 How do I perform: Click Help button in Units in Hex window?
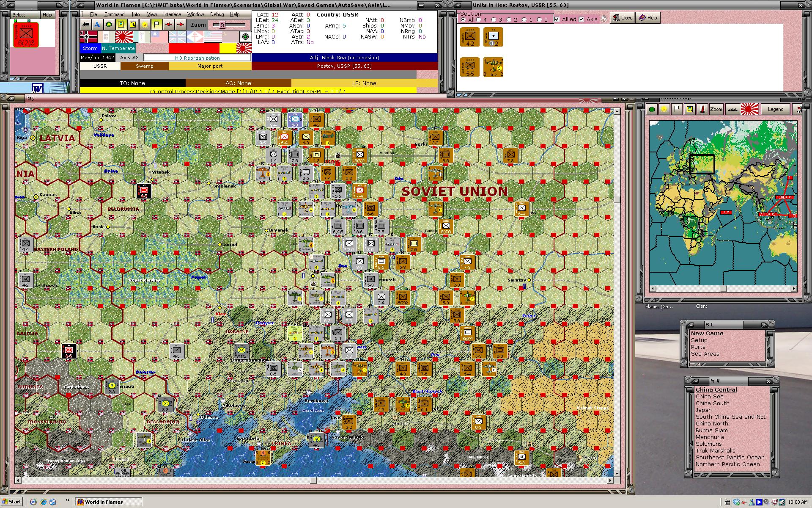point(648,18)
